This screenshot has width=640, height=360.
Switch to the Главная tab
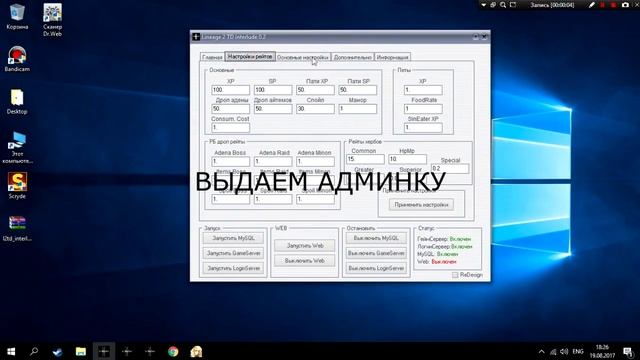[212, 58]
